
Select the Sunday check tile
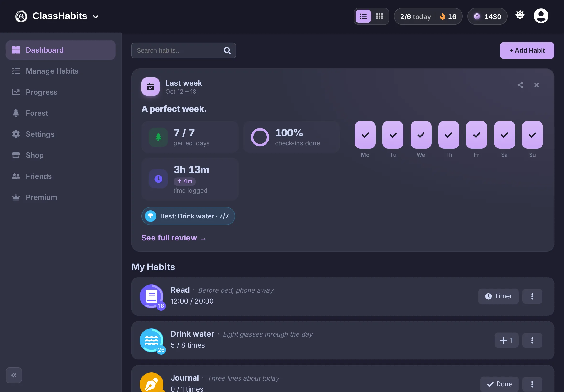532,135
